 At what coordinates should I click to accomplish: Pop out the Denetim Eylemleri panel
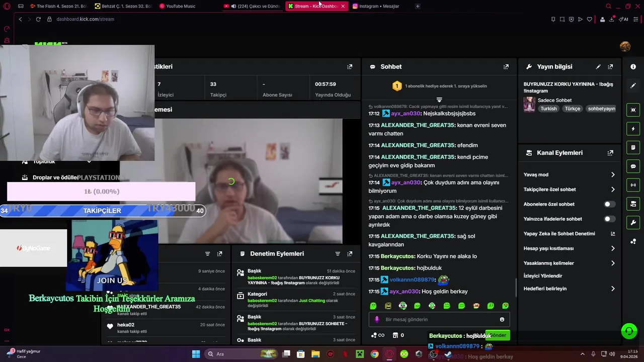coord(350,254)
